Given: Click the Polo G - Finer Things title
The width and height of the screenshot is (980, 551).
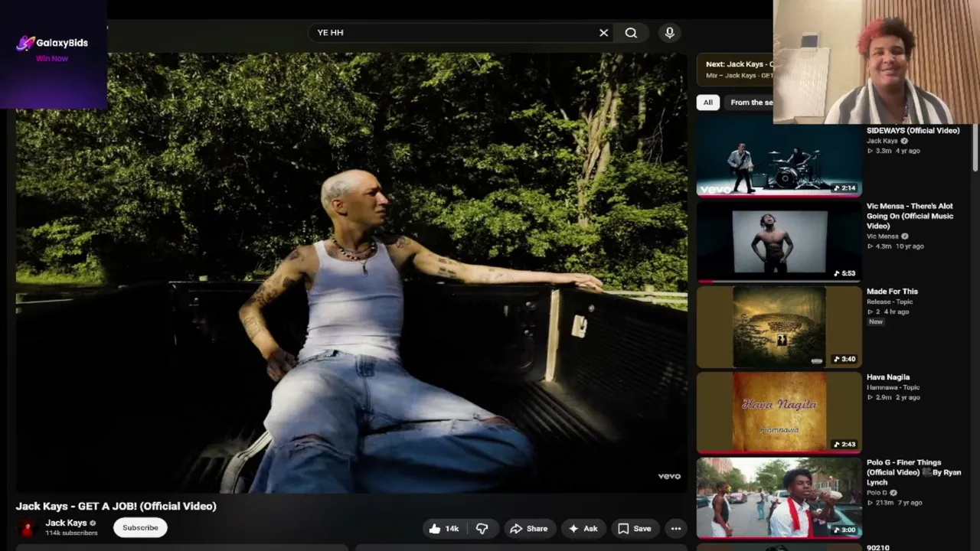Looking at the screenshot, I should coord(913,472).
